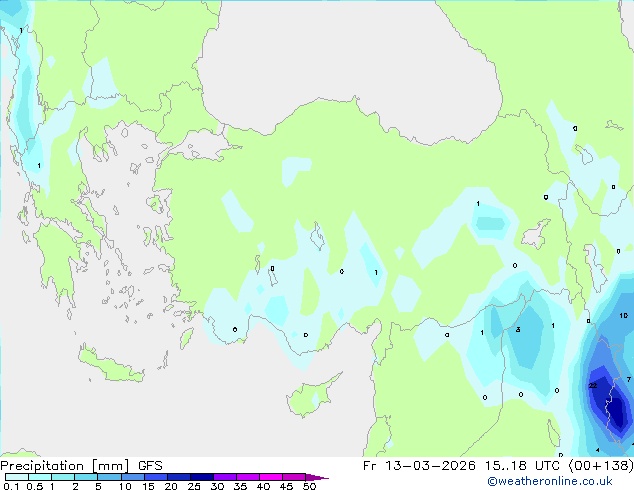Click the legend label '0.1'
This screenshot has height=490, width=634.
click(11, 486)
